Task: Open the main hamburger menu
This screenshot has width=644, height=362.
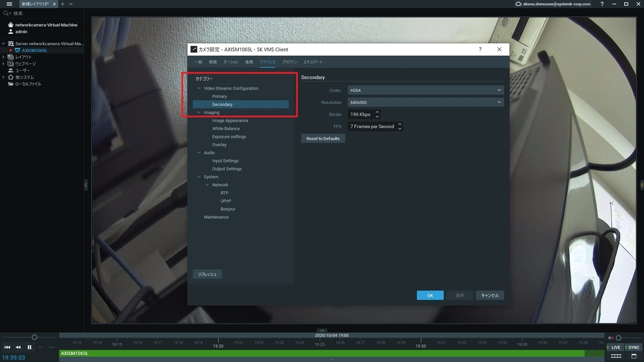Action: [x=9, y=4]
